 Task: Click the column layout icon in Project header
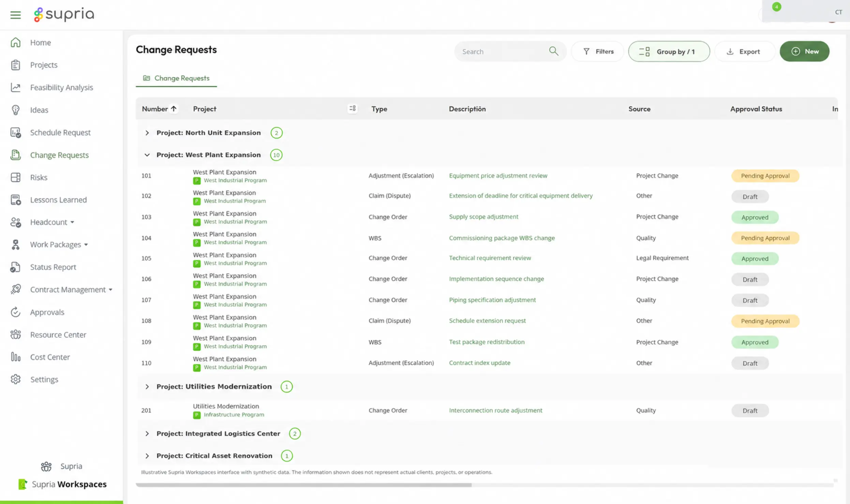pyautogui.click(x=352, y=108)
